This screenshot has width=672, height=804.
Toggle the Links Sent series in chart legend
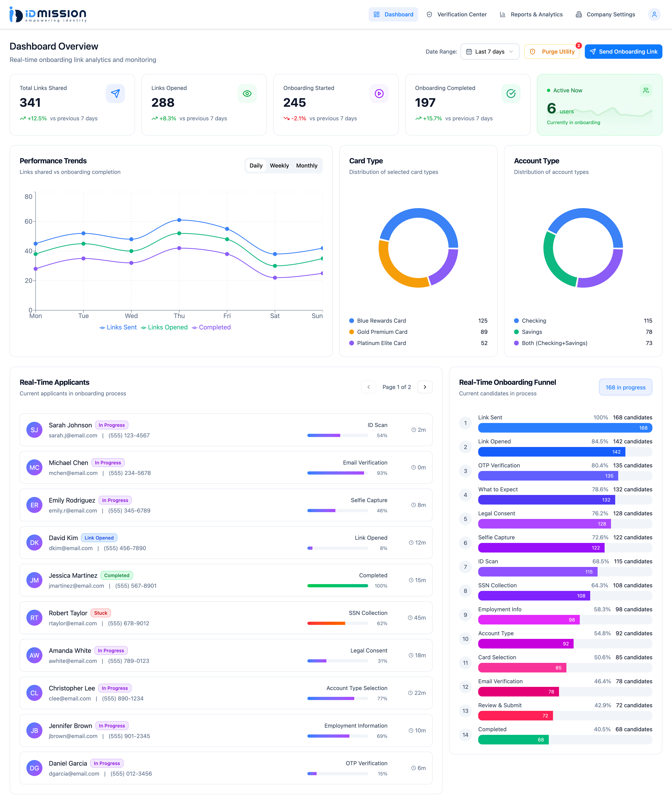pos(118,327)
